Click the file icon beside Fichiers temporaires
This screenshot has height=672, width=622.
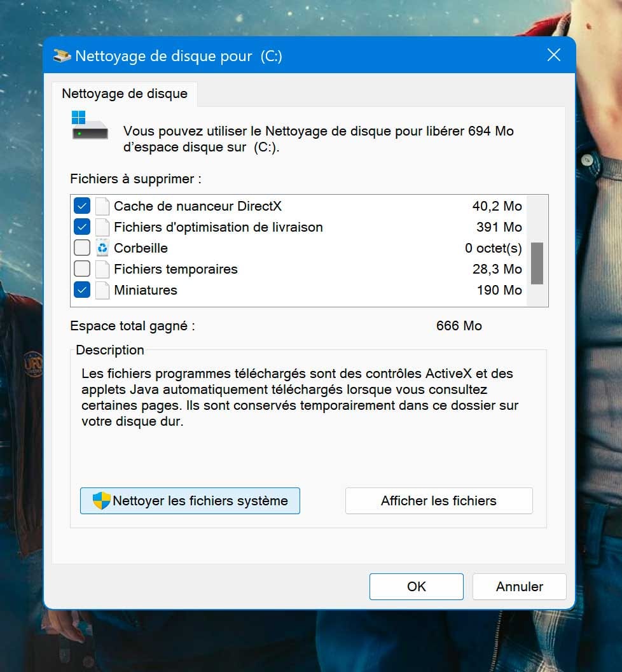click(x=102, y=269)
